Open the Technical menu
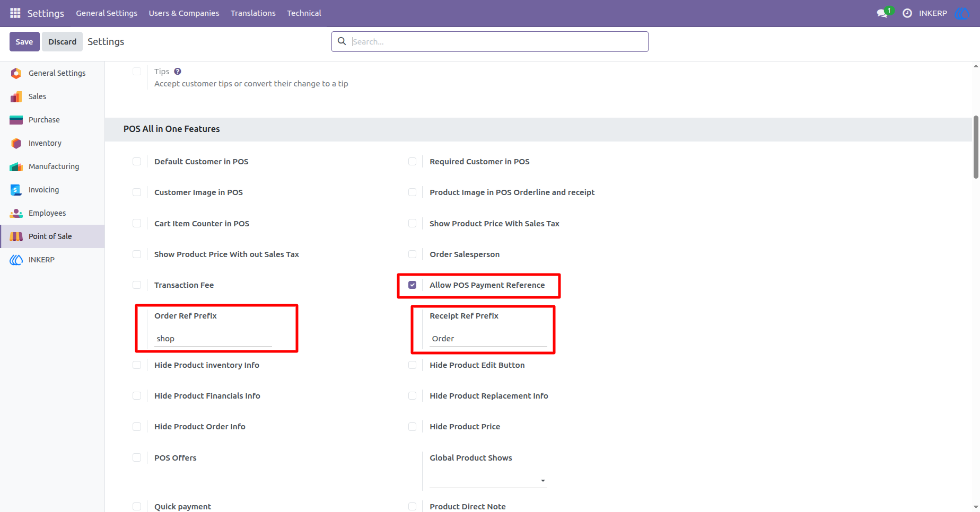 tap(304, 13)
